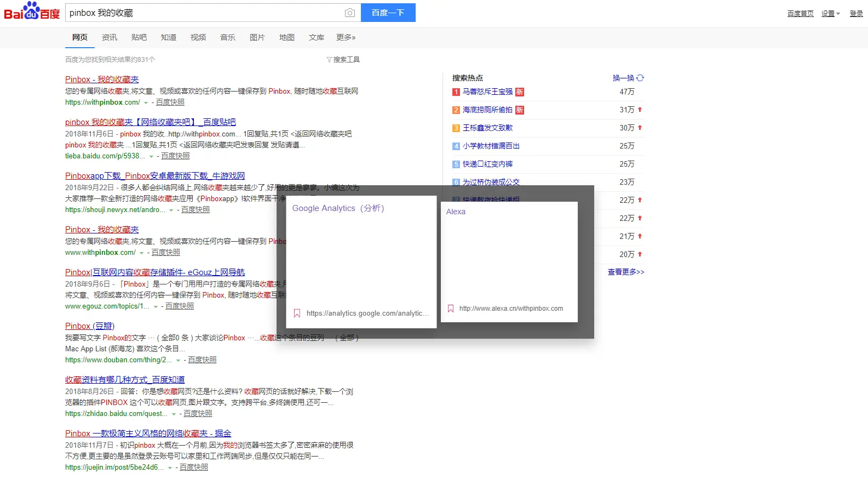Click rank 5 hot search badge
Viewport: 868px width, 479px height.
[456, 164]
